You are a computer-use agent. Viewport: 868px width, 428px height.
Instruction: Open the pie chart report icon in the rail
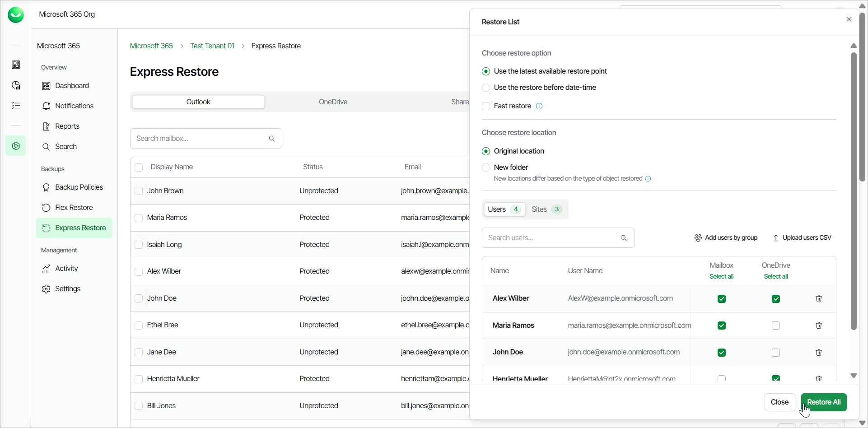pos(16,85)
